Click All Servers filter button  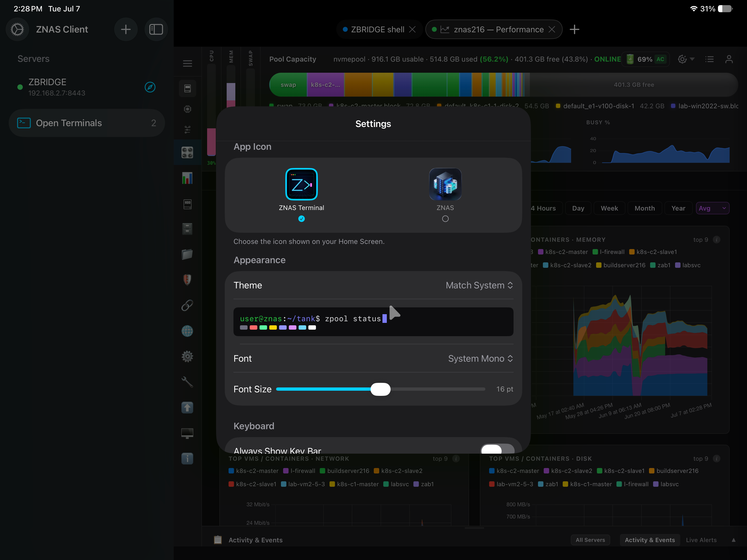(590, 540)
